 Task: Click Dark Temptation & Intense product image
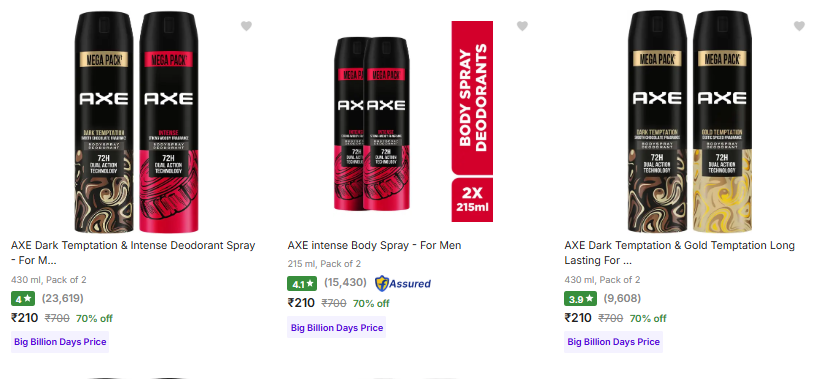[136, 121]
